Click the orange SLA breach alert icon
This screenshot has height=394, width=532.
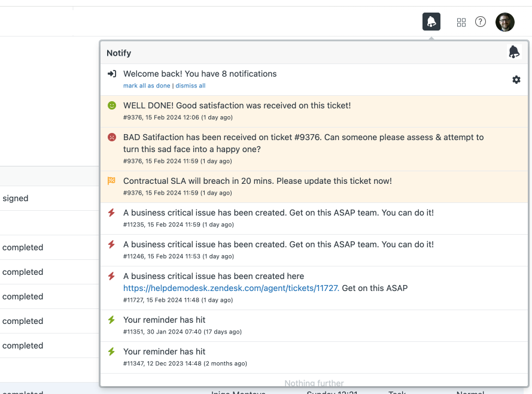[111, 180]
